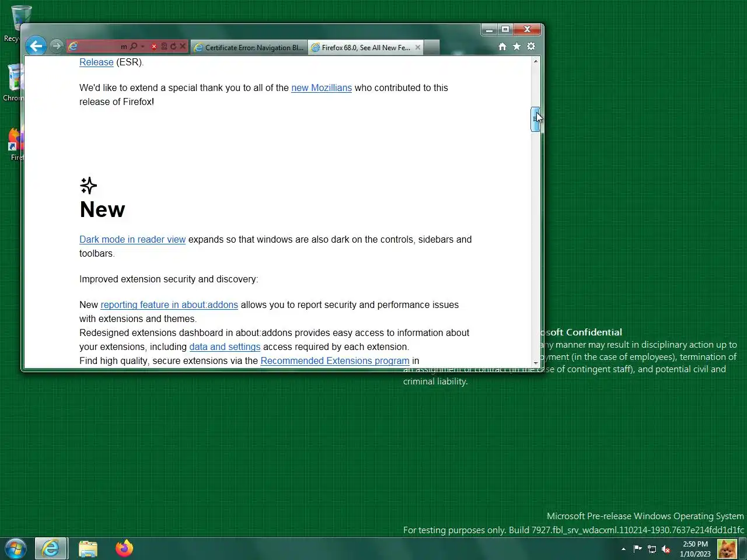Open Windows Explorer from the taskbar

[x=88, y=548]
